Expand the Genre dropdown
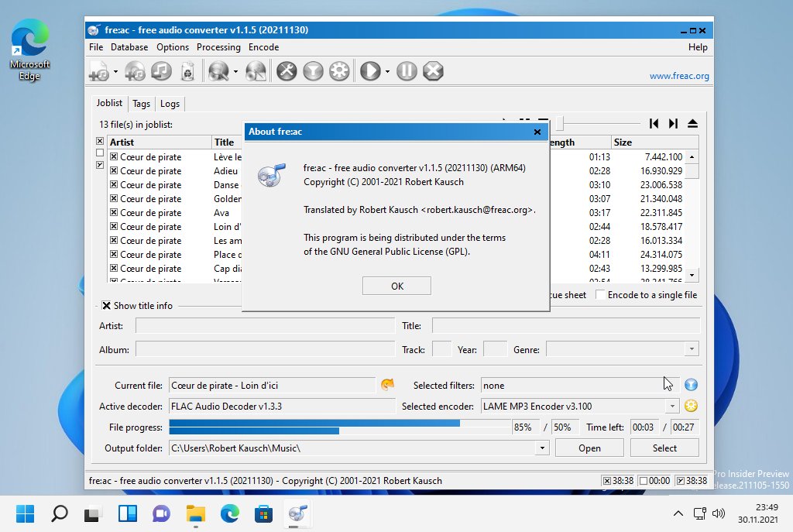 tap(692, 349)
